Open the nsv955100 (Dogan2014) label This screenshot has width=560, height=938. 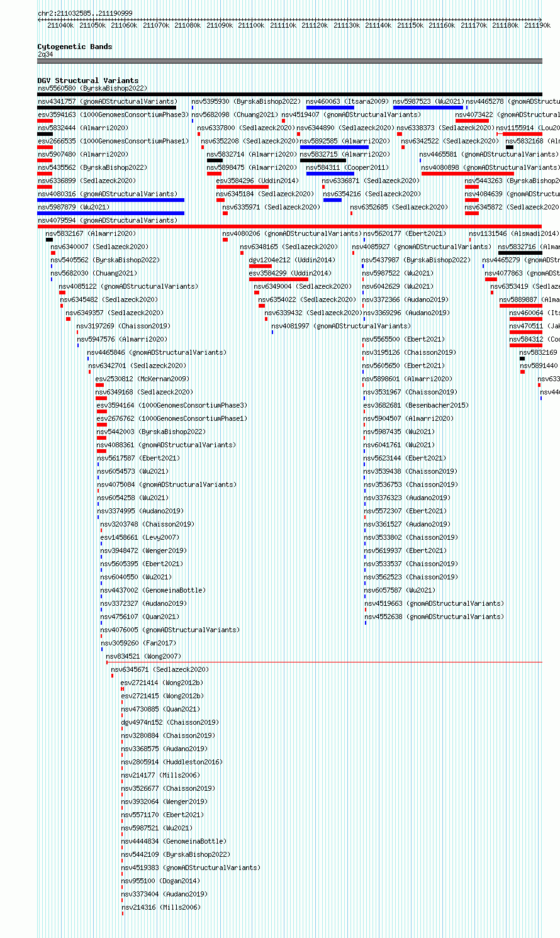[160, 881]
